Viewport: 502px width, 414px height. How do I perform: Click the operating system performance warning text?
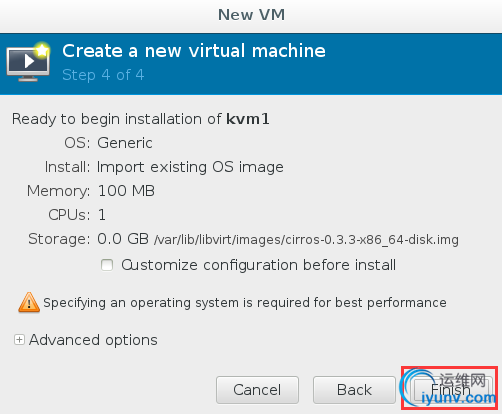point(245,303)
